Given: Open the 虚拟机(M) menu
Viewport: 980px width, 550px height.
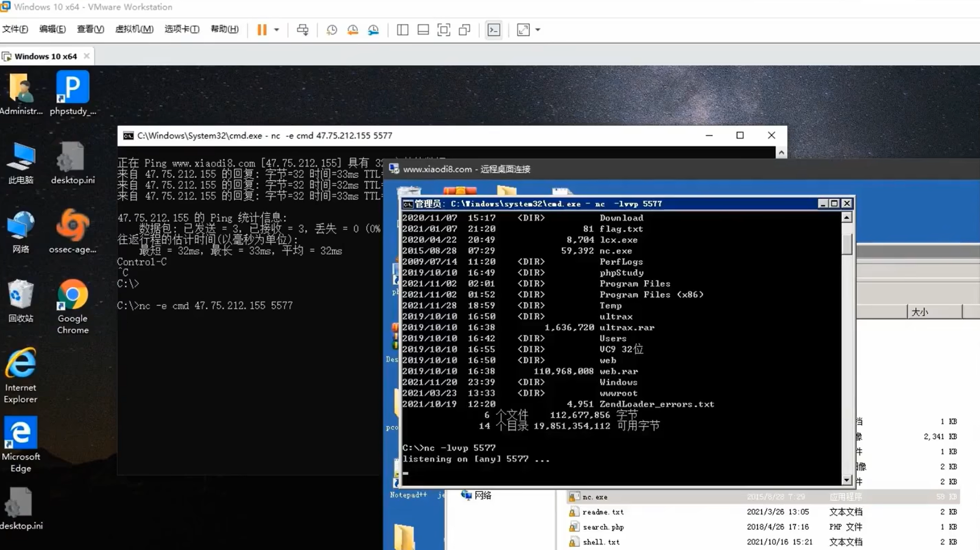Looking at the screenshot, I should [x=134, y=29].
